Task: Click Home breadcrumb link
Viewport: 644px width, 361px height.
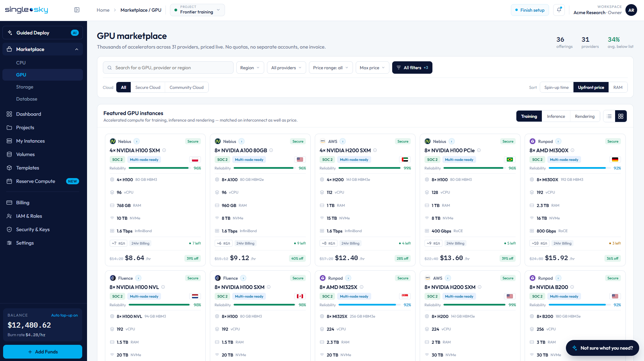Action: tap(103, 10)
